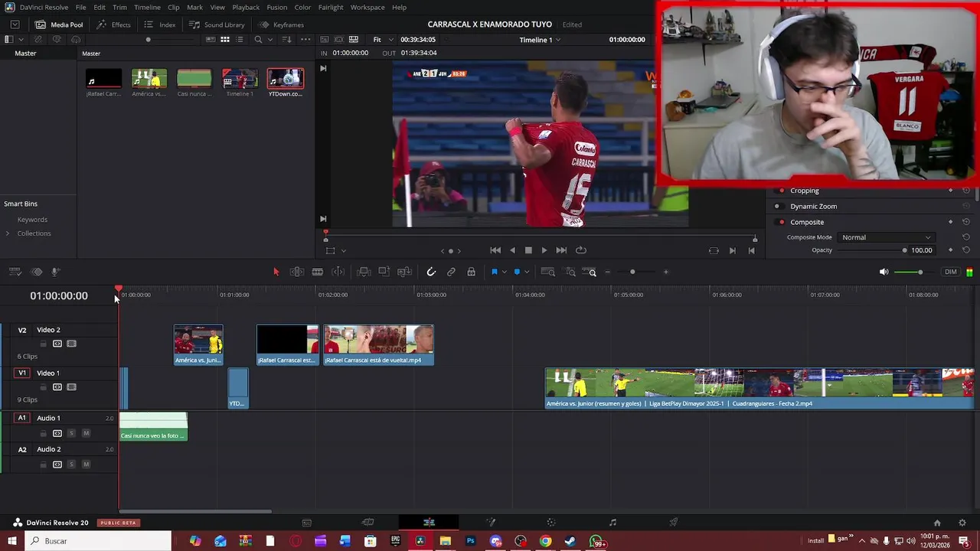The width and height of the screenshot is (980, 551).
Task: Open the Index panel button
Action: 160,24
